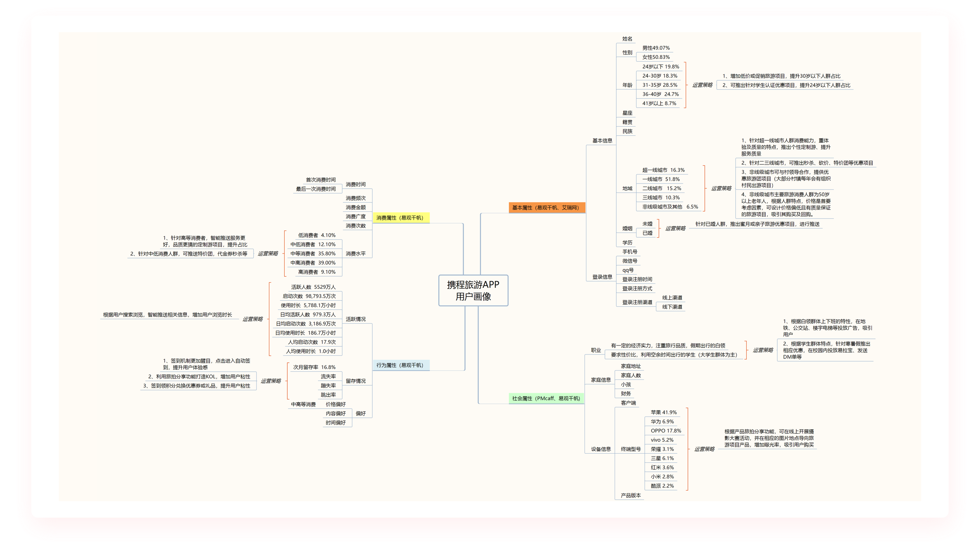Select the 已婚 node
The width and height of the screenshot is (980, 549).
tap(647, 233)
